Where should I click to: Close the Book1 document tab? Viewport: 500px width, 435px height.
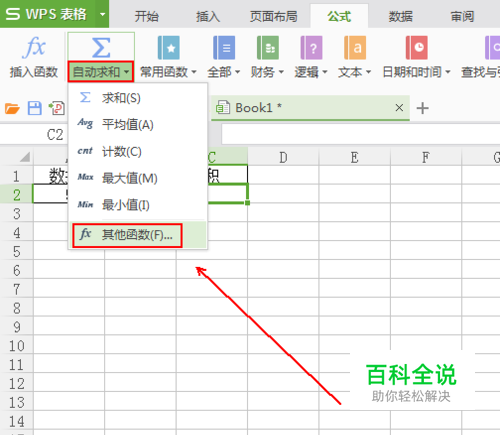[x=399, y=108]
